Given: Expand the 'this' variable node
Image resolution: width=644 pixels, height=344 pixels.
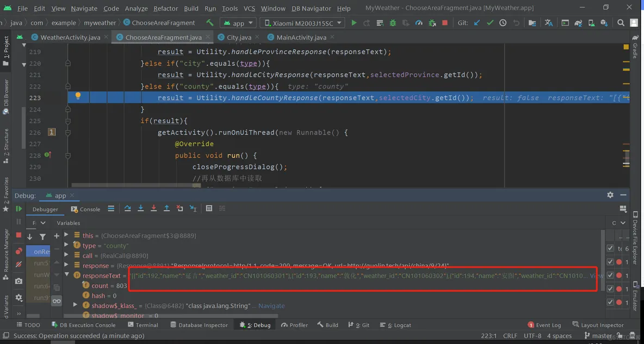Looking at the screenshot, I should pyautogui.click(x=66, y=235).
